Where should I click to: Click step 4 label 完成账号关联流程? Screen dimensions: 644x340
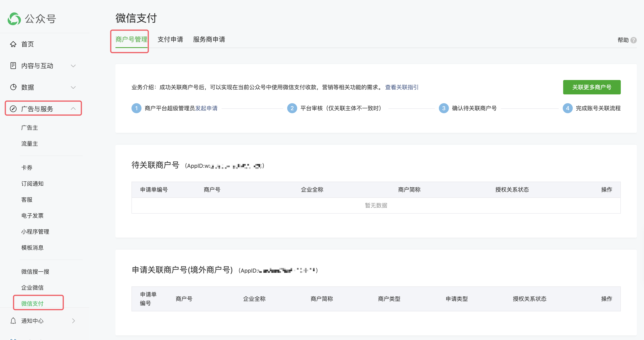click(x=598, y=108)
